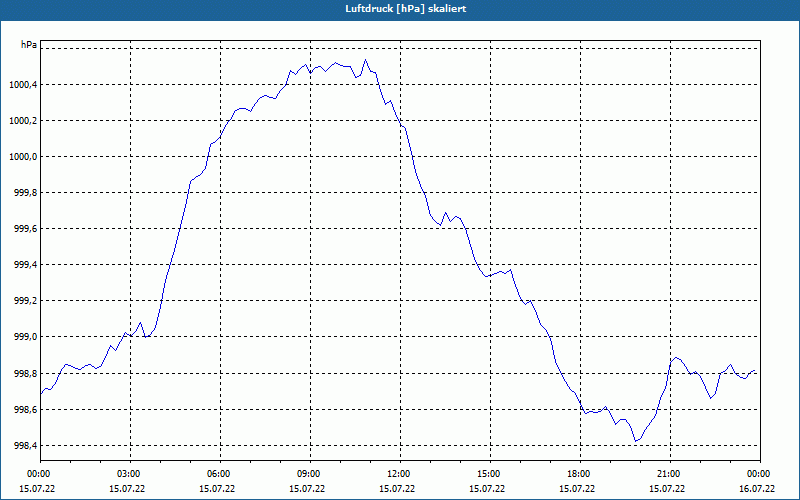Click the 15.07.22 date beneath 06:00
This screenshot has height=500, width=800.
[217, 489]
